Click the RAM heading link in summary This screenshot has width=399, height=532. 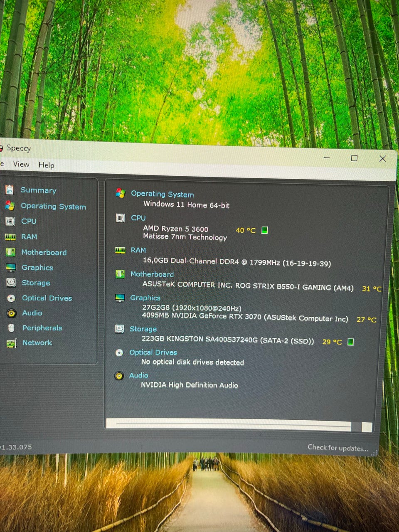click(138, 250)
